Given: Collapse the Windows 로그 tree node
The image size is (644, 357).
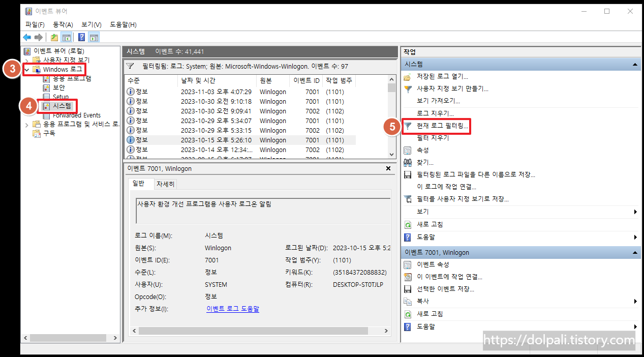Looking at the screenshot, I should click(x=26, y=69).
